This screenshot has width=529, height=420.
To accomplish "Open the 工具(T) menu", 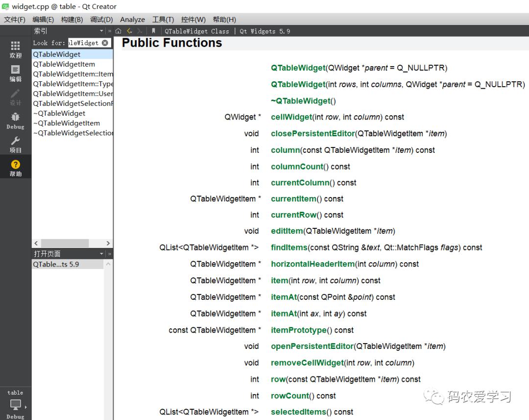I will coord(163,20).
